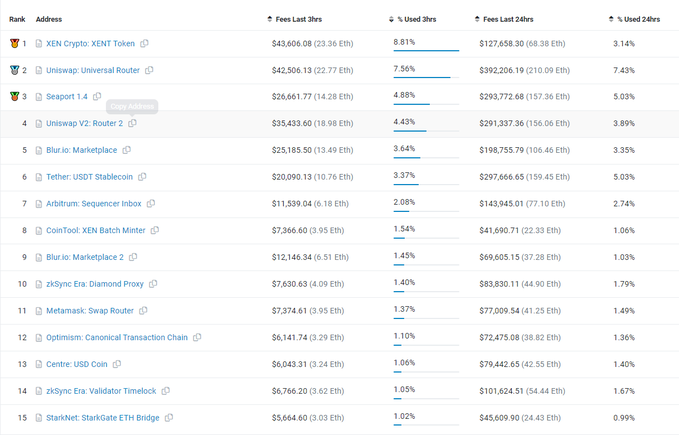Image resolution: width=679 pixels, height=435 pixels.
Task: Open Metamask: Swap Router link
Action: click(x=90, y=311)
